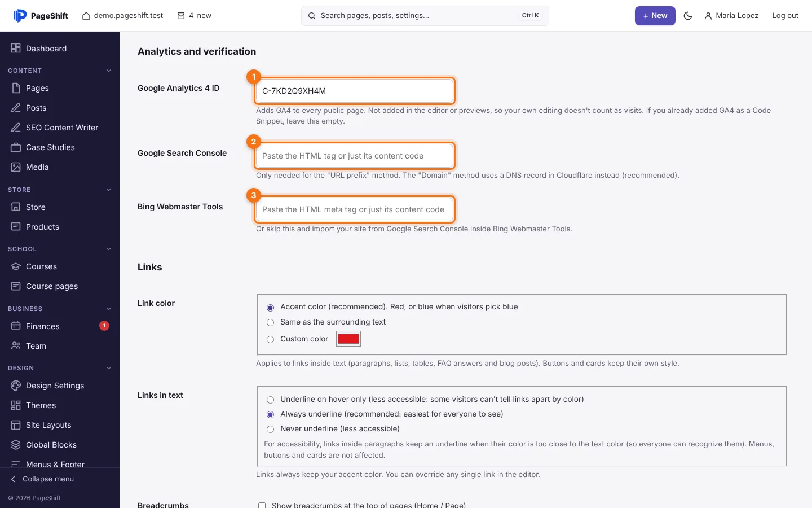
Task: Click the Store icon in sidebar
Action: coord(16,207)
